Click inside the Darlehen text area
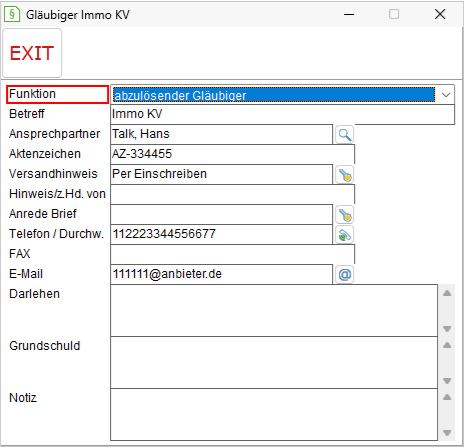Screen dimensions: 464x448 (274, 310)
